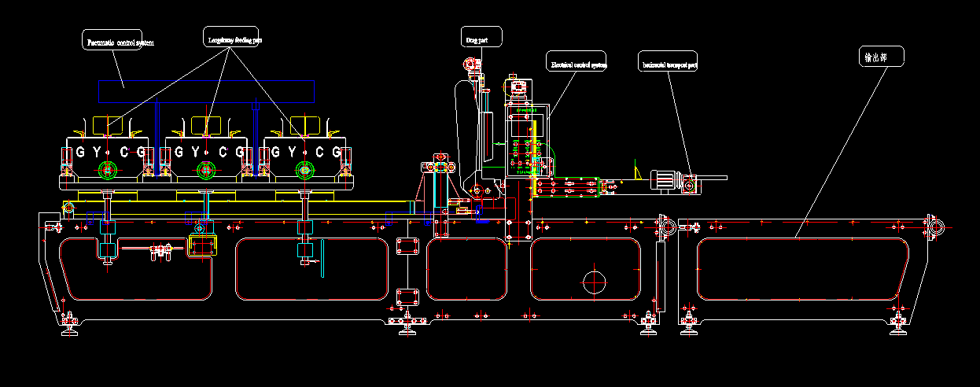This screenshot has width=980, height=387.
Task: Select the Longways feeding part callout label
Action: tap(234, 38)
